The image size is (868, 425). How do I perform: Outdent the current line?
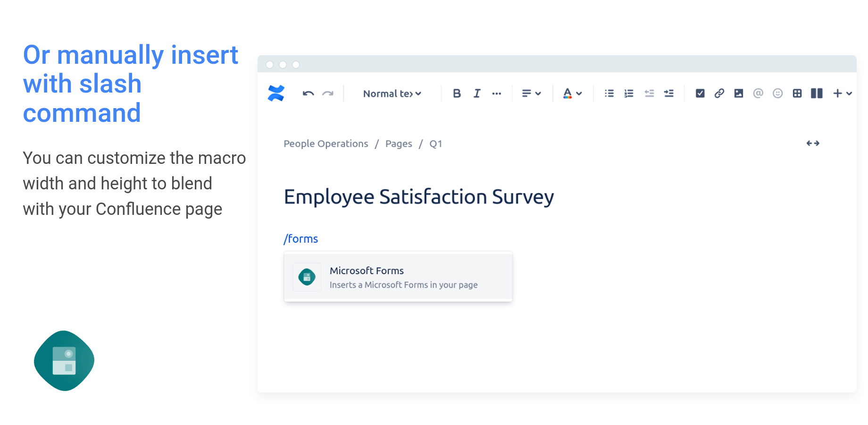649,93
